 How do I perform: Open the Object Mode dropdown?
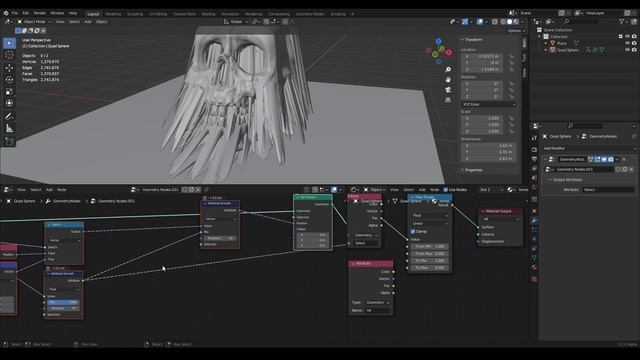tap(34, 22)
